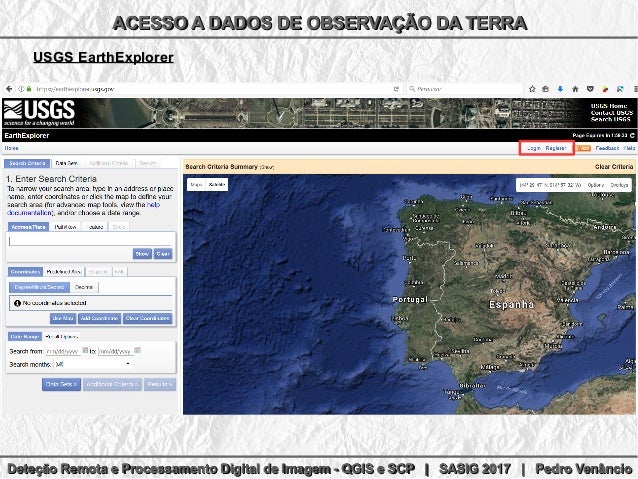Click the Home link

(x=11, y=148)
